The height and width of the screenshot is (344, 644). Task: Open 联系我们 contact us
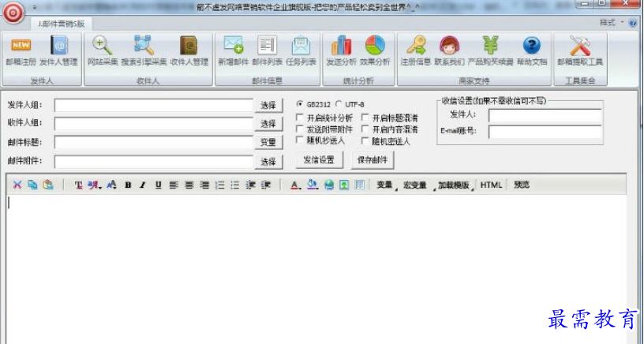[x=449, y=51]
